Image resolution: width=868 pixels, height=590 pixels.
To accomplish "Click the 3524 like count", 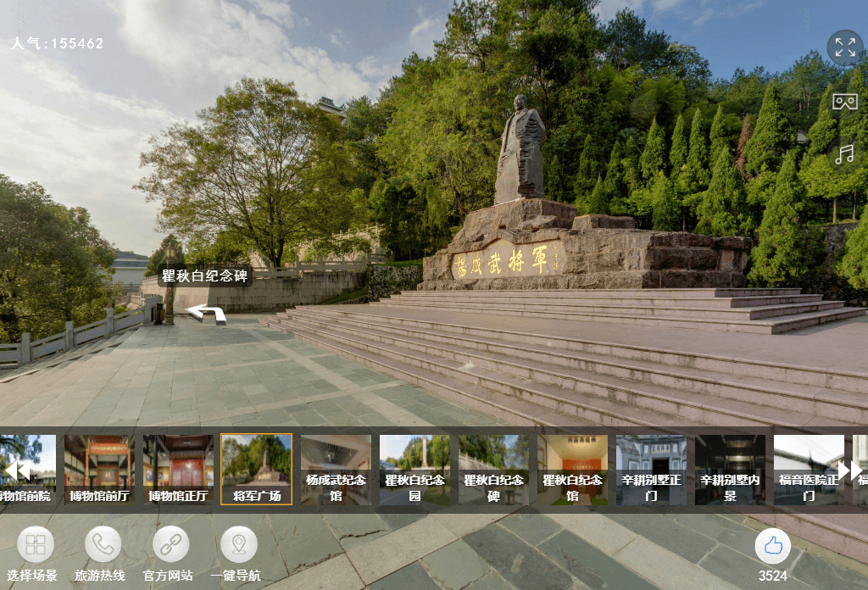I will pyautogui.click(x=773, y=576).
